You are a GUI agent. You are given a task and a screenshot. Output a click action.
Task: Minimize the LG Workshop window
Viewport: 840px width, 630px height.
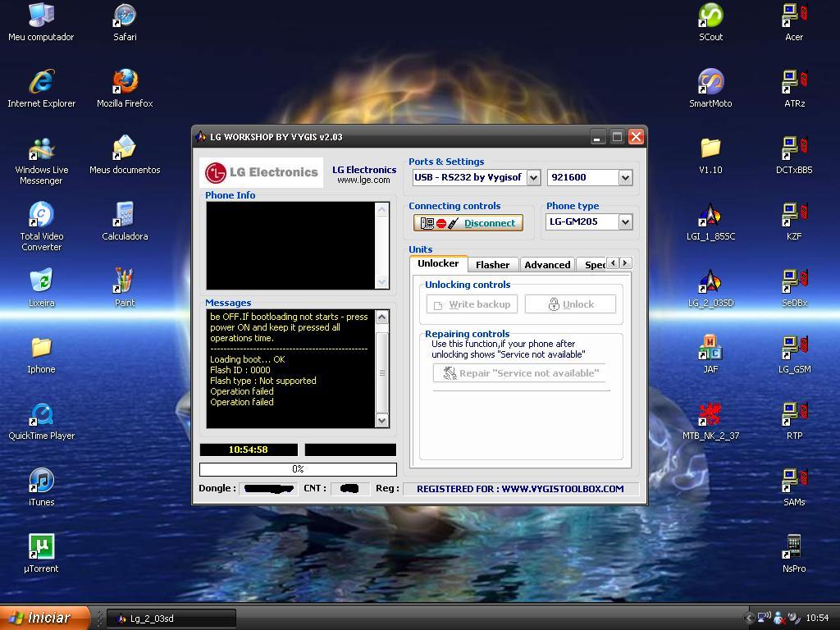(x=598, y=137)
